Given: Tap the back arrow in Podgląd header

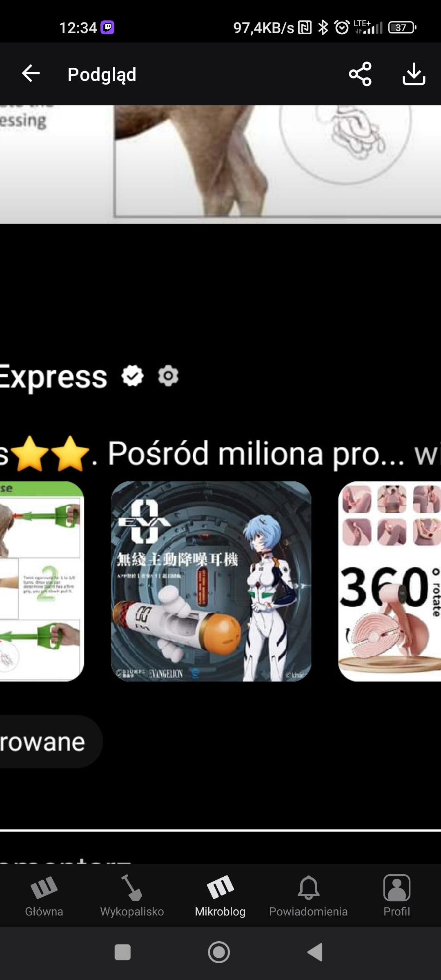Looking at the screenshot, I should pyautogui.click(x=31, y=74).
